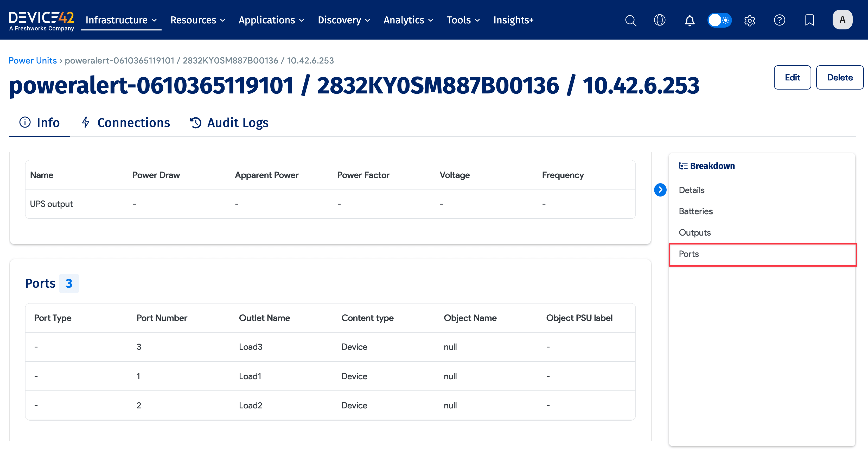Image resolution: width=868 pixels, height=455 pixels.
Task: Select Batteries in Breakdown panel
Action: coord(695,211)
